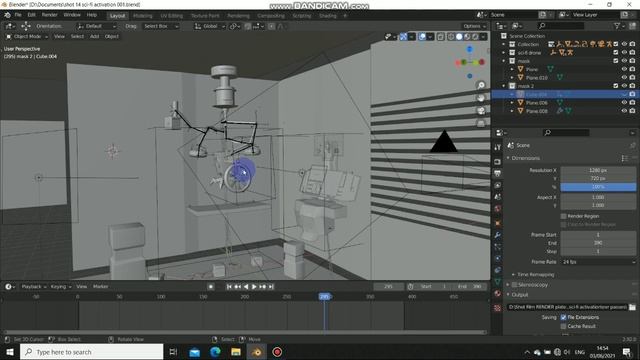Hide Plane.010 with its eye icon
Image resolution: width=640 pixels, height=360 pixels.
point(624,78)
